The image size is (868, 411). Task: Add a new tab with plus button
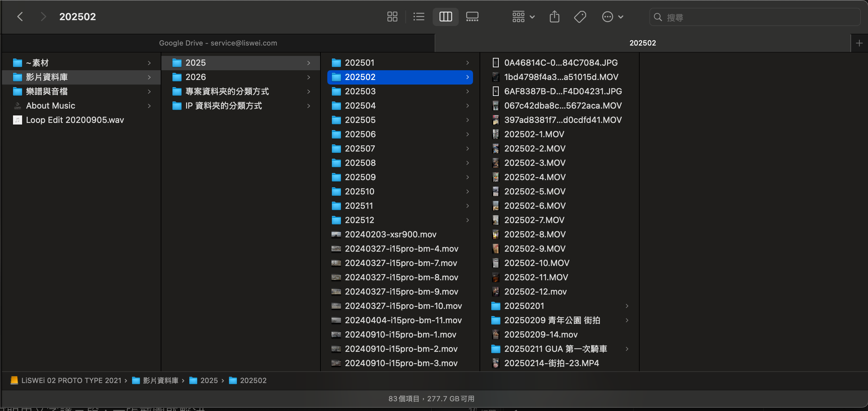pyautogui.click(x=859, y=43)
